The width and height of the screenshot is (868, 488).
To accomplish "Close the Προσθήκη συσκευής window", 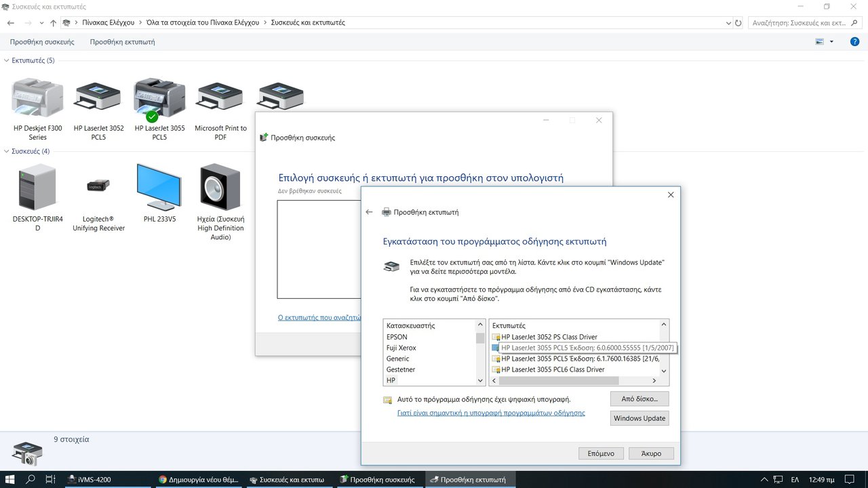I will point(599,121).
